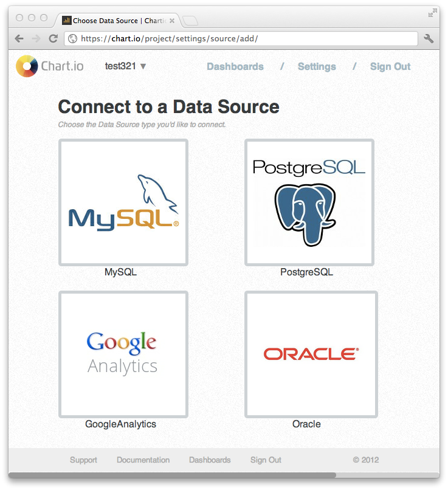448x490 pixels.
Task: Click the horizontal scrollbar thumb
Action: [x=172, y=475]
